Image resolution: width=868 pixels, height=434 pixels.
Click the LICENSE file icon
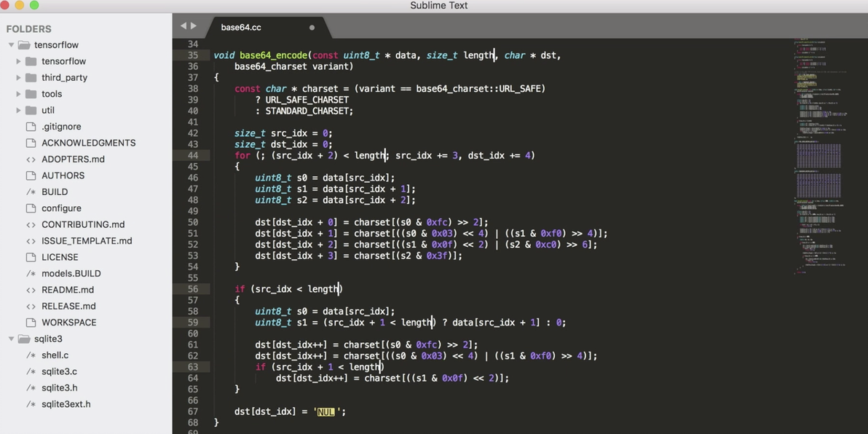pos(31,257)
